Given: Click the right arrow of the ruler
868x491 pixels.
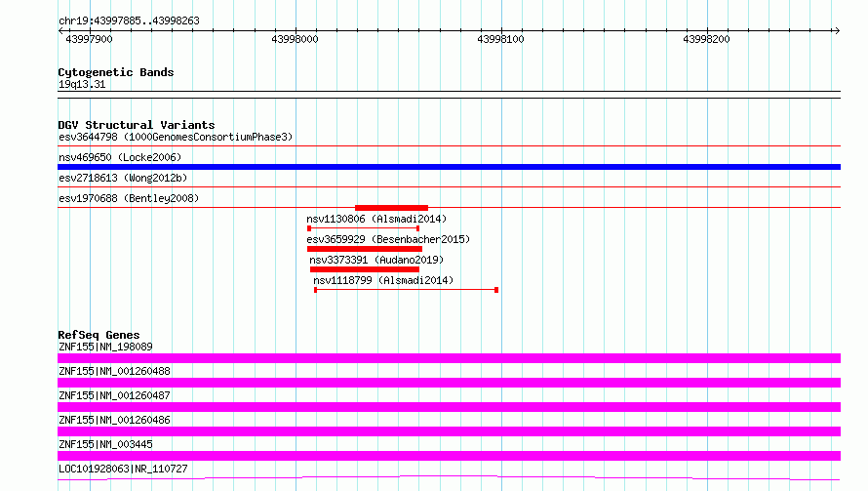Looking at the screenshot, I should coord(837,30).
